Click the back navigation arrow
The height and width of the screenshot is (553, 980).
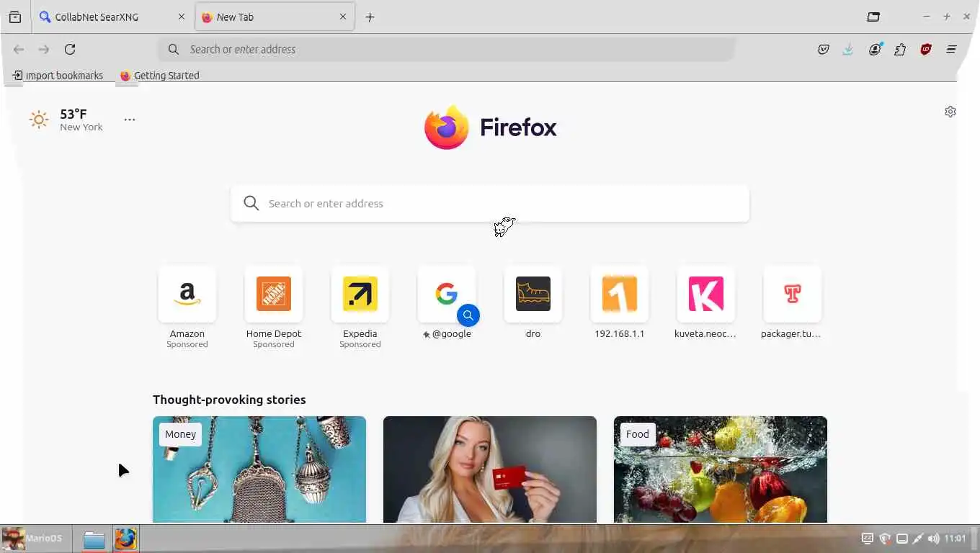[x=19, y=50]
